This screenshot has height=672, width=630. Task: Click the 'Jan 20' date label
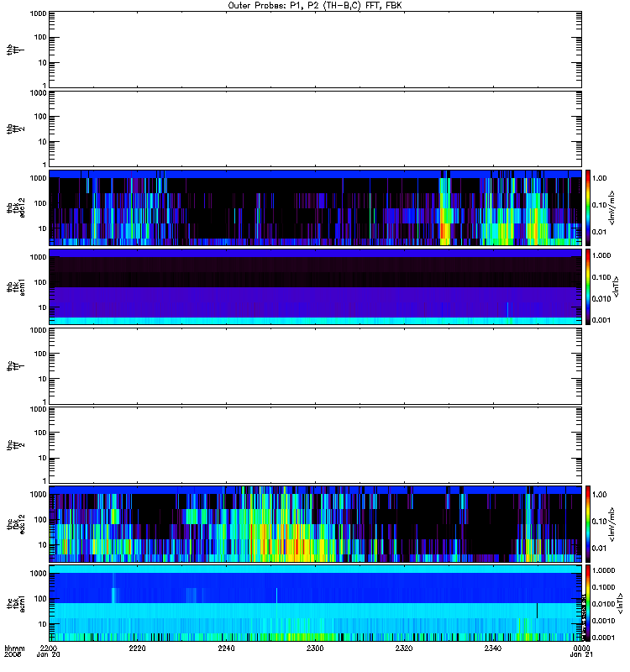pos(49,654)
